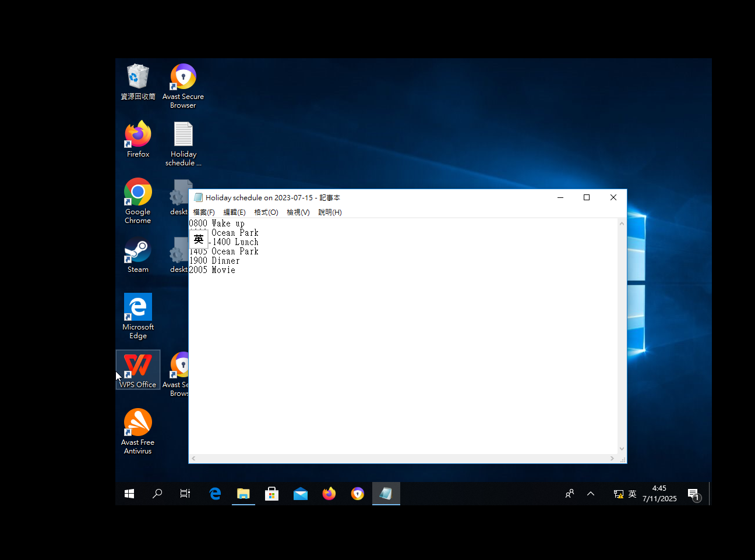Select the Holiday schedule text file icon
Image resolution: width=755 pixels, height=560 pixels.
click(x=184, y=144)
